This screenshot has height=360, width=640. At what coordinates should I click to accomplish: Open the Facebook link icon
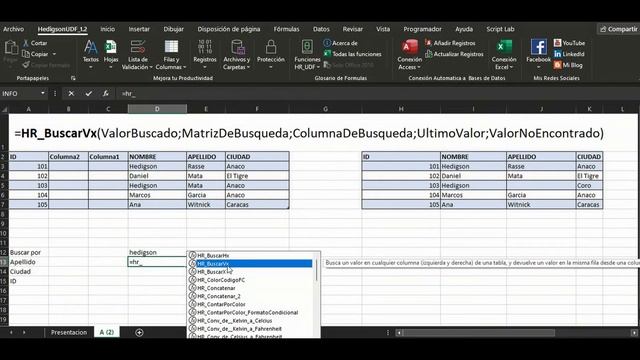point(538,55)
